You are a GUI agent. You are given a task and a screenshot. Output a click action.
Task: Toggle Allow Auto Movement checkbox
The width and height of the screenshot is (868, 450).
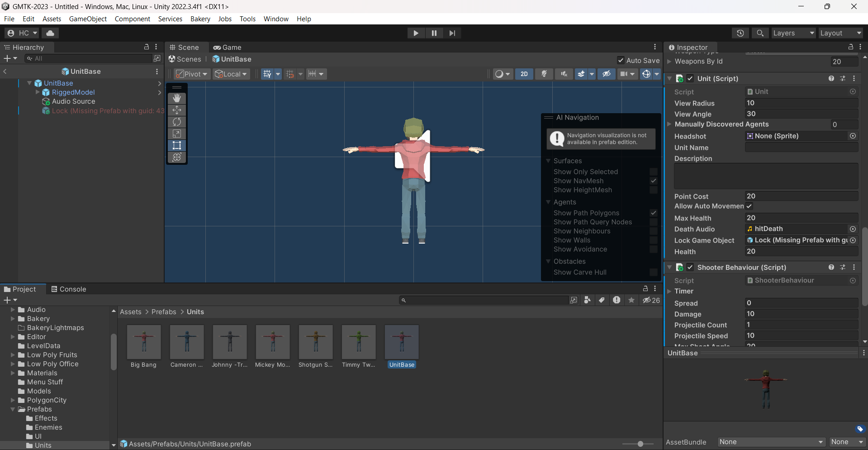click(749, 206)
